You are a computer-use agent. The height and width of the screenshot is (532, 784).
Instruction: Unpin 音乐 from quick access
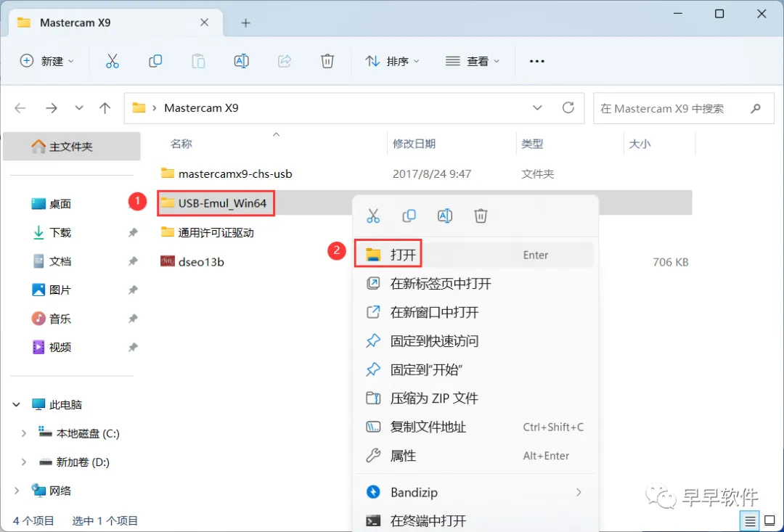click(x=133, y=319)
